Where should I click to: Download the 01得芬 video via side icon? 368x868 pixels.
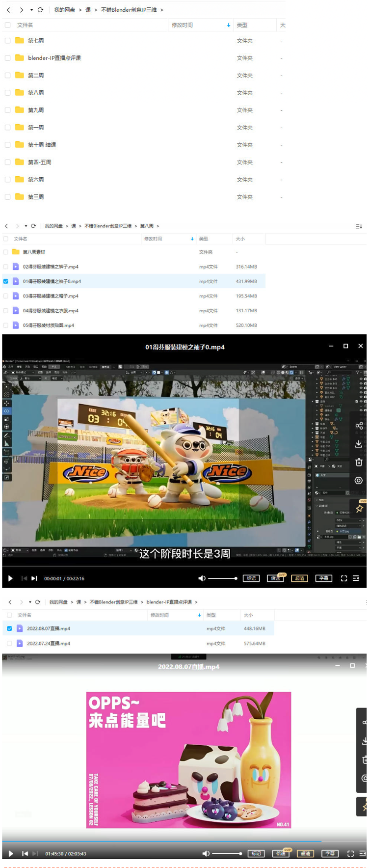[359, 444]
